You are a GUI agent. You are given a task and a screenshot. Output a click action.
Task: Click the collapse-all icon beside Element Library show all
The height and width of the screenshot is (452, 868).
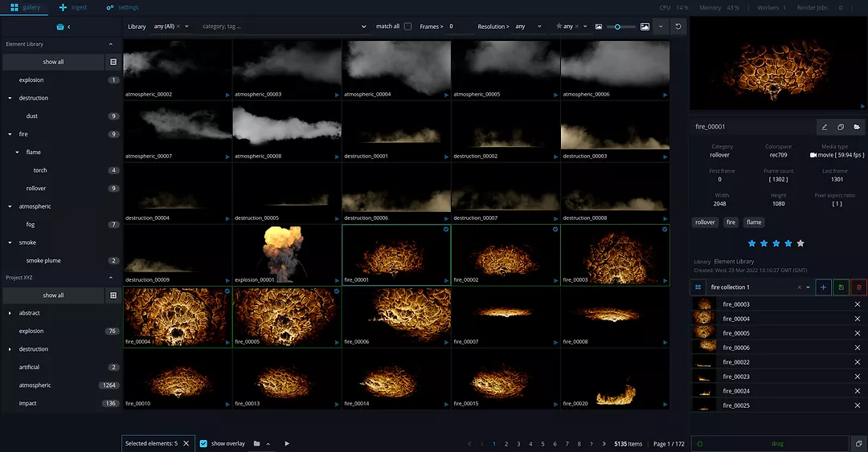113,62
